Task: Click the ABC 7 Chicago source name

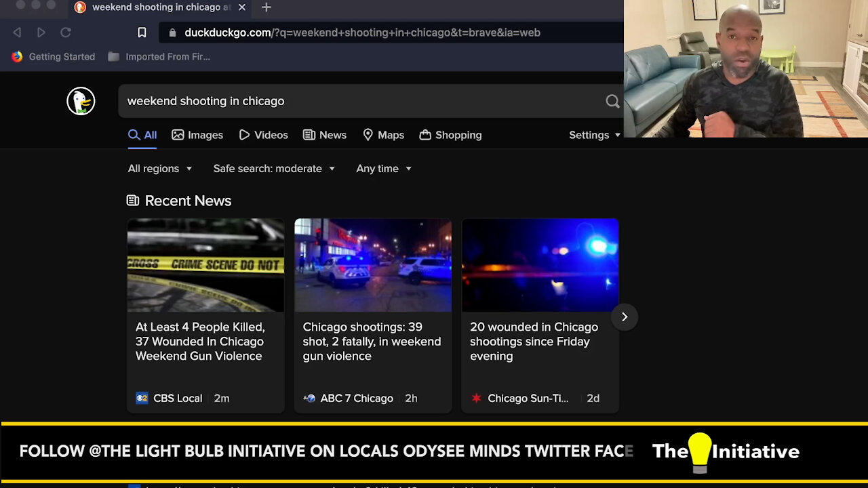Action: coord(357,399)
